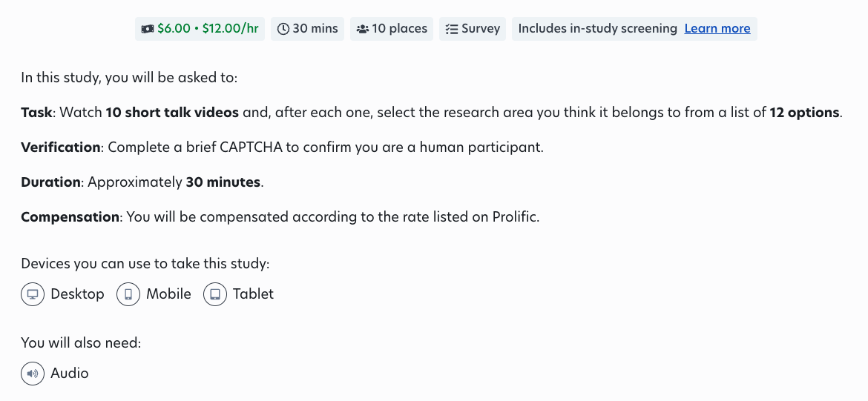Viewport: 868px width, 401px height.
Task: Click the Desktop monitor device icon
Action: click(33, 294)
